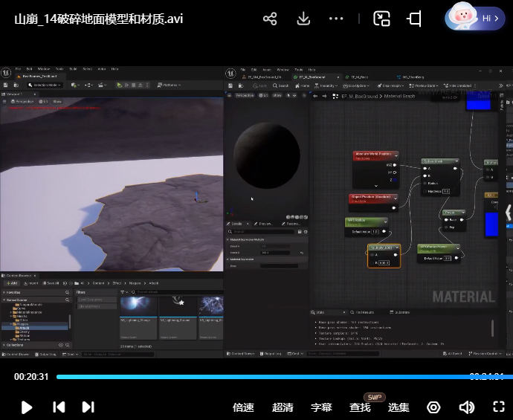
Task: Click the 查找 search button
Action: tap(360, 407)
